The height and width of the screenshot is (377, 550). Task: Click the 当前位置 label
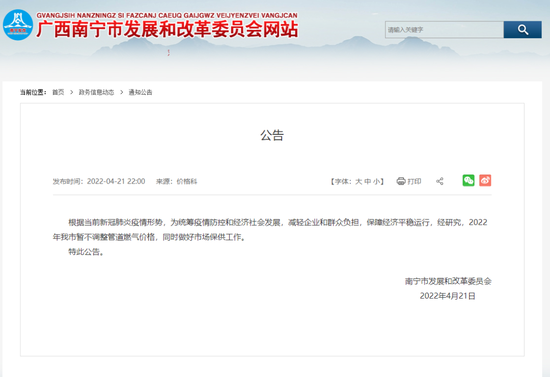pos(33,92)
